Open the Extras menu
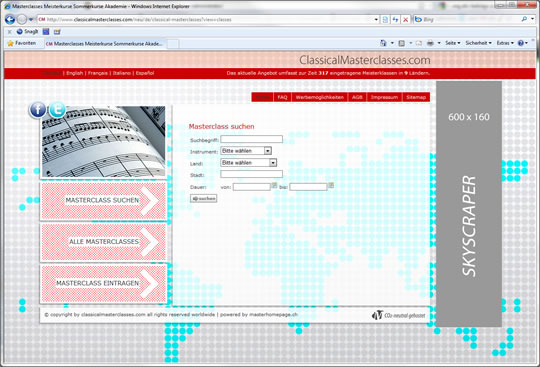This screenshot has width=540, height=367. (505, 43)
